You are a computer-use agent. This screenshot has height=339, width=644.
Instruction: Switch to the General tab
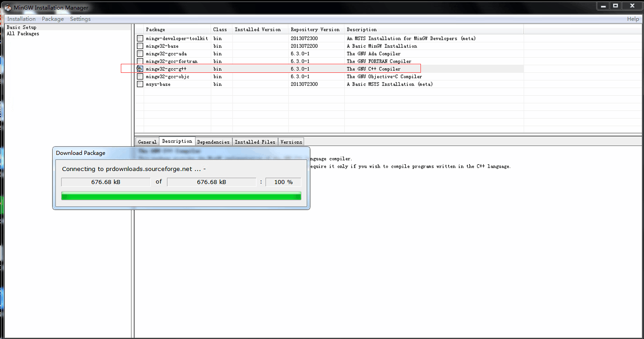pyautogui.click(x=147, y=142)
